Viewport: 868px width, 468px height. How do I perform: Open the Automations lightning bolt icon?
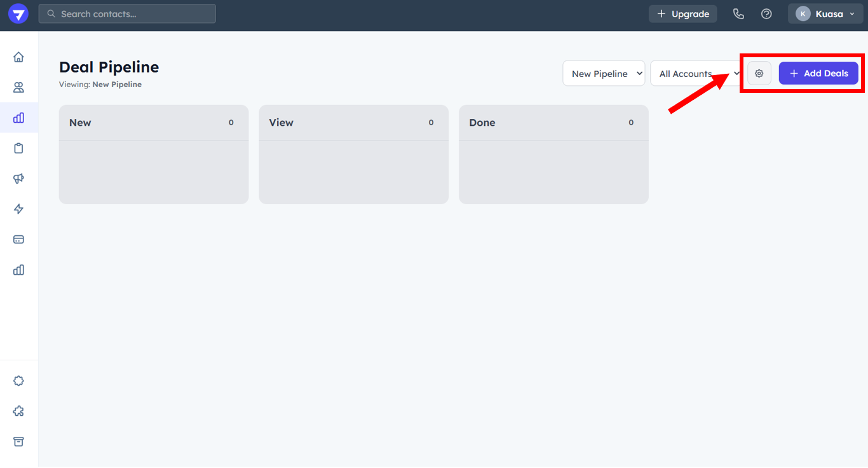18,209
